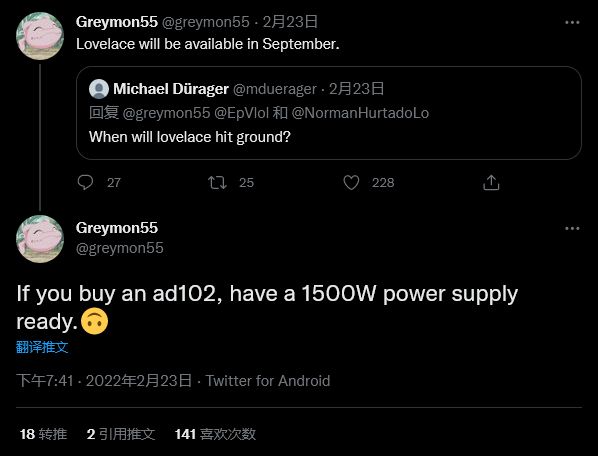Viewport: 598px width, 456px height.
Task: Open the three-dot menu on main tweet
Action: [x=572, y=228]
